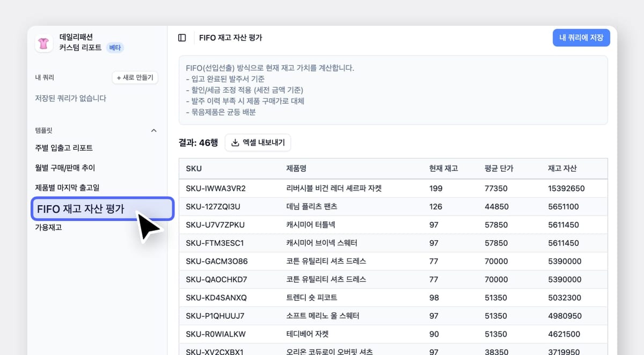Click the 엑셀 내보내기 button
644x355 pixels.
click(x=258, y=142)
